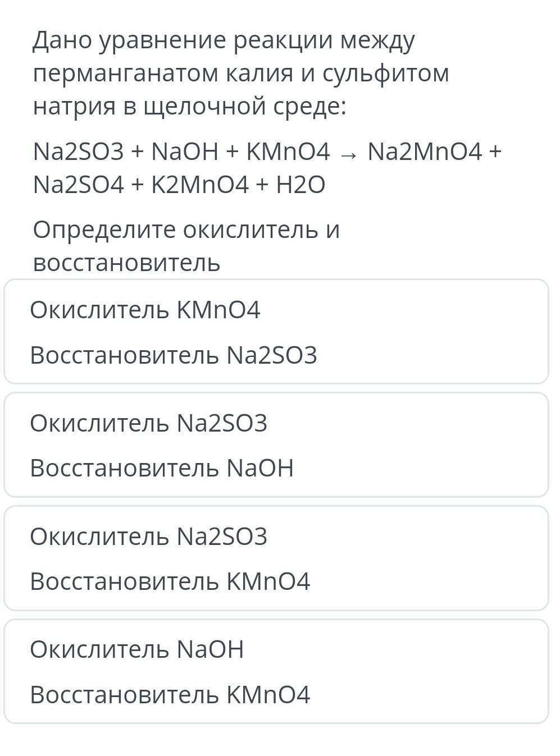Click the prompt 'Определите окислитель и'
Screen dimensions: 560x756
coord(186,230)
